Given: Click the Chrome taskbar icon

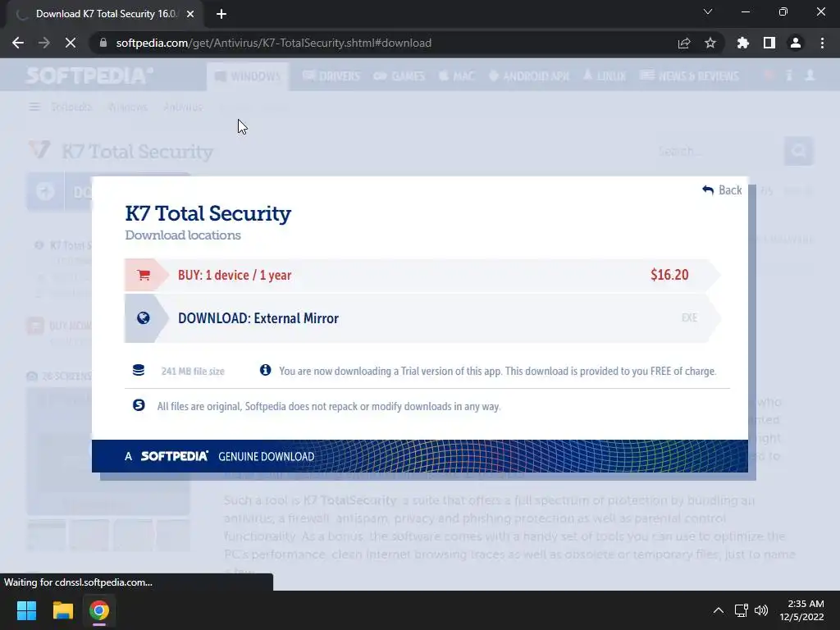Looking at the screenshot, I should [99, 610].
